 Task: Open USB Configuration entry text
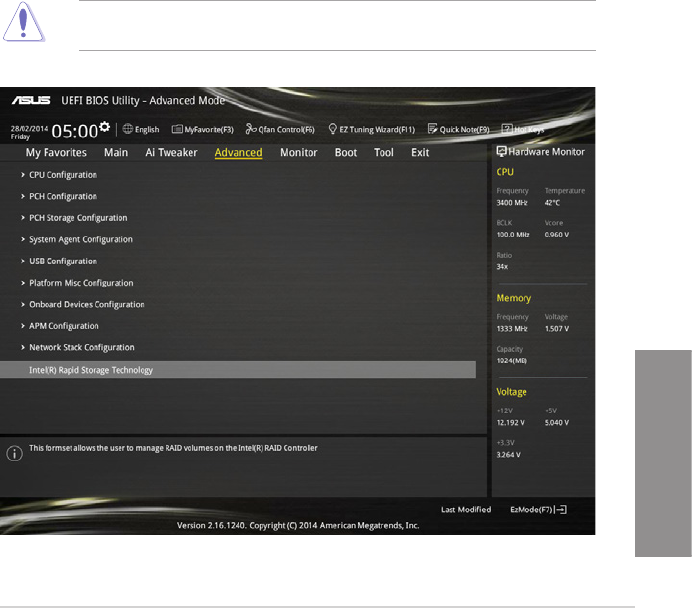pyautogui.click(x=63, y=261)
